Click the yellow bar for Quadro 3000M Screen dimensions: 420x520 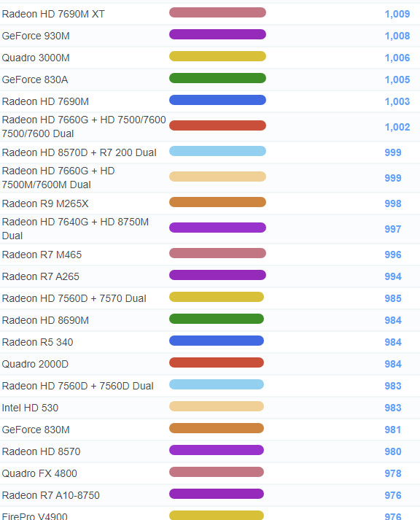tap(217, 56)
